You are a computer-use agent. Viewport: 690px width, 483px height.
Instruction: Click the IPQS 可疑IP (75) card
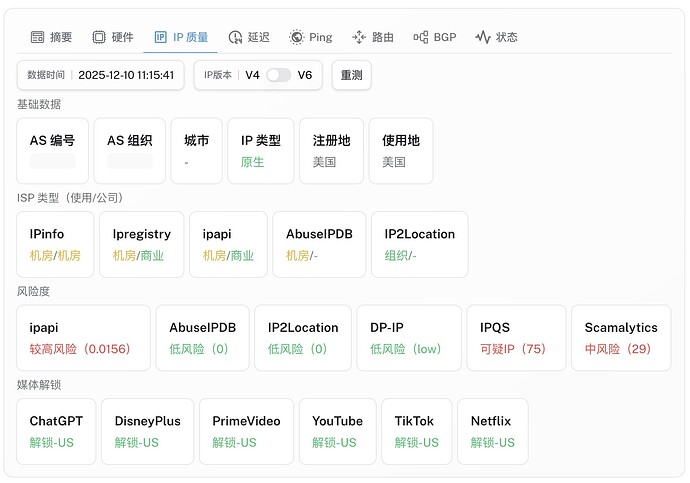(x=516, y=338)
